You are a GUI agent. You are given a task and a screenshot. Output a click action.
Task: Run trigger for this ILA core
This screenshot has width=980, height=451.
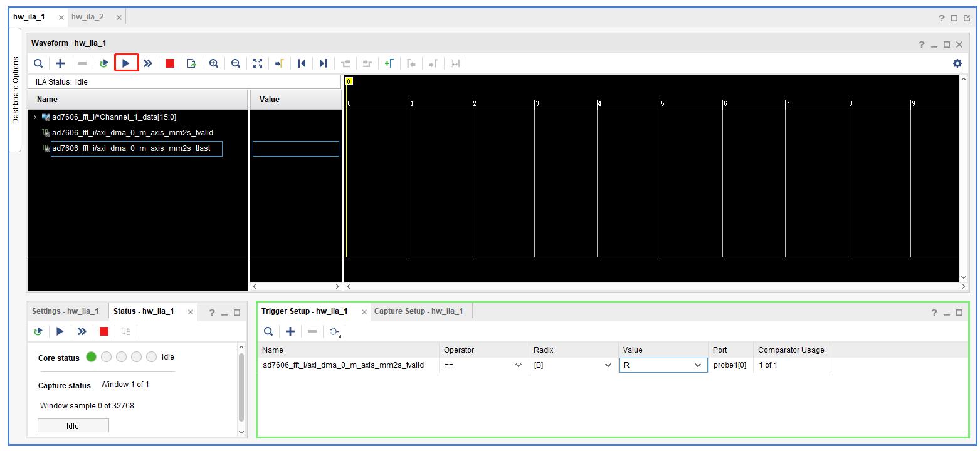[x=126, y=63]
